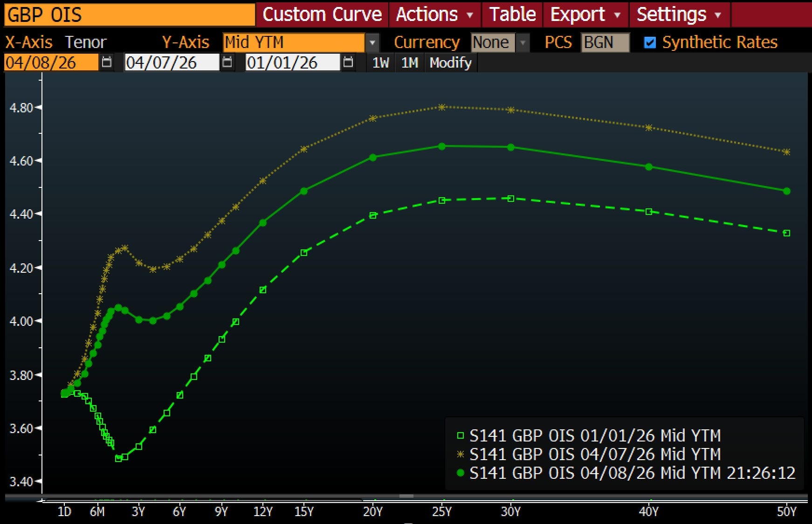This screenshot has height=524, width=812.
Task: Click the 6M tenor axis label
Action: [97, 512]
